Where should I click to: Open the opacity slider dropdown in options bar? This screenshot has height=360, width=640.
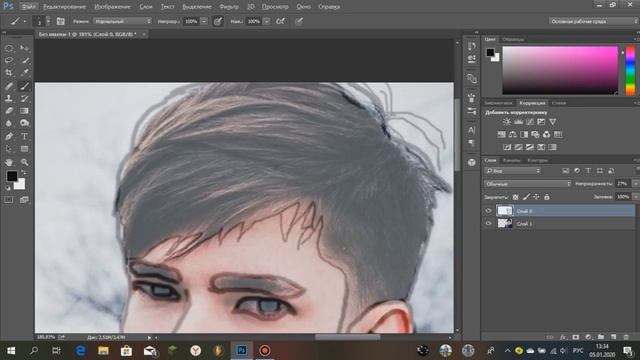click(204, 21)
